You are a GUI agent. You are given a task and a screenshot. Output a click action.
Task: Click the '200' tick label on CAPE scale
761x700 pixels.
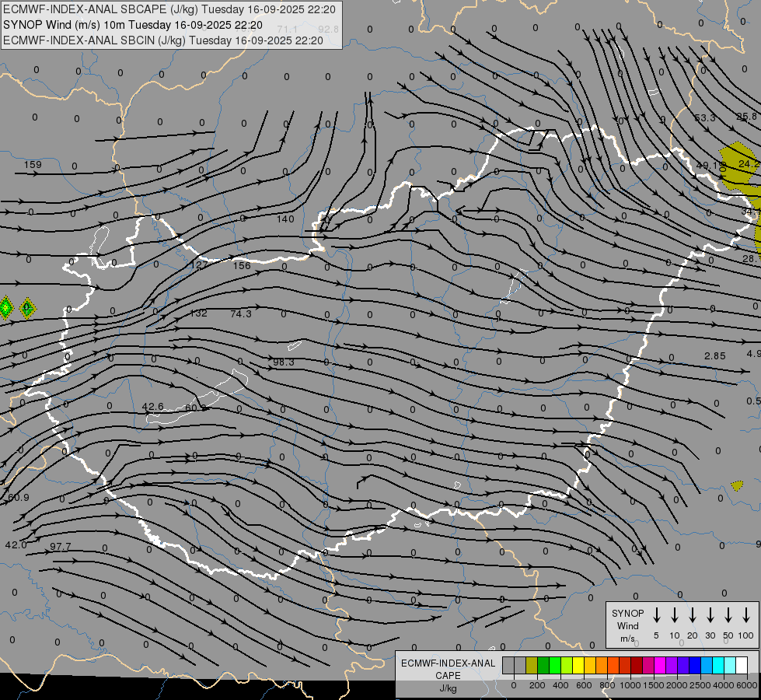point(537,685)
